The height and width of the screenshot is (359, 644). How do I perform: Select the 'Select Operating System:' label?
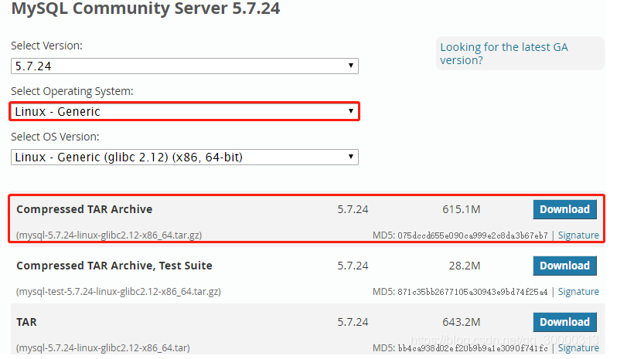(x=72, y=91)
